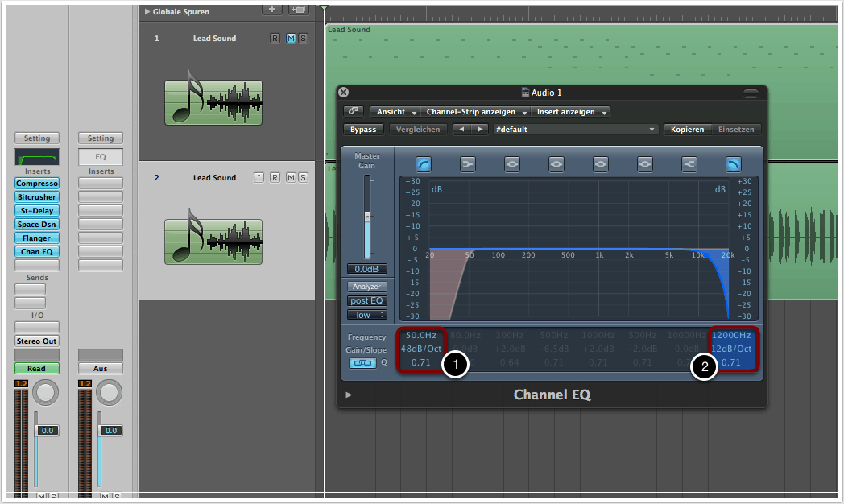Toggle the high-pass filter band icon

coord(424,164)
